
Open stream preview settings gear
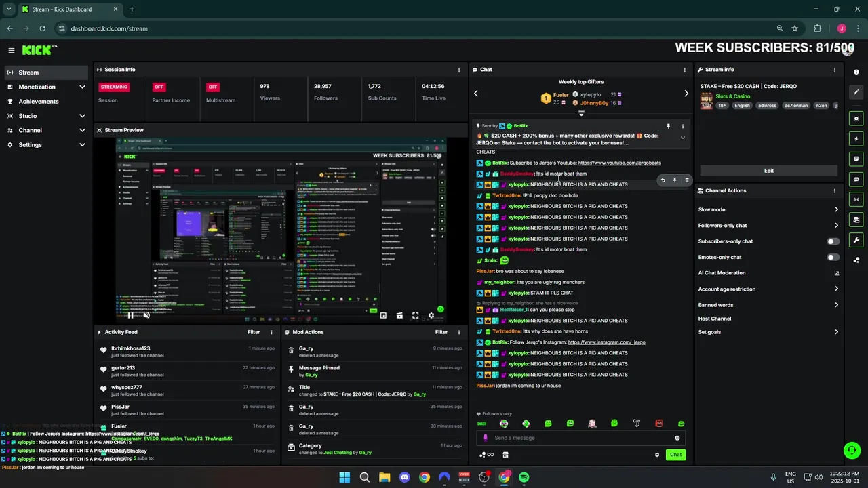431,315
